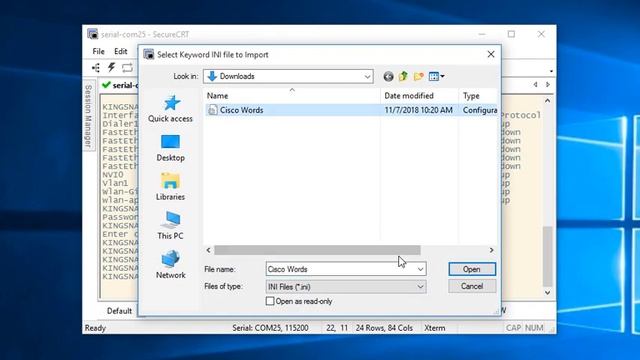Toggle Open as read-only checkbox
640x360 pixels.
(270, 301)
